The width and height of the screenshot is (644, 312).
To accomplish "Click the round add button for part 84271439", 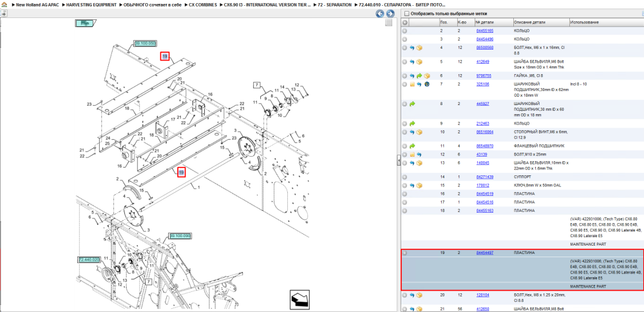I will click(404, 177).
